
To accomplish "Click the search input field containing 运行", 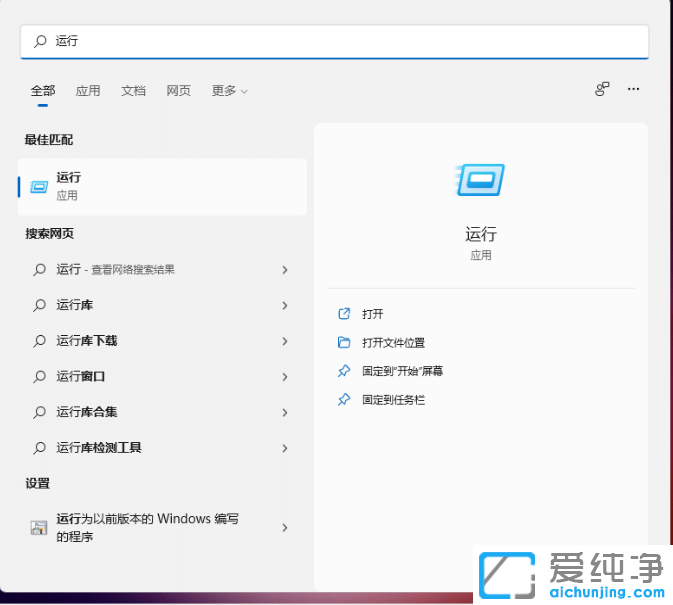I will coord(335,41).
